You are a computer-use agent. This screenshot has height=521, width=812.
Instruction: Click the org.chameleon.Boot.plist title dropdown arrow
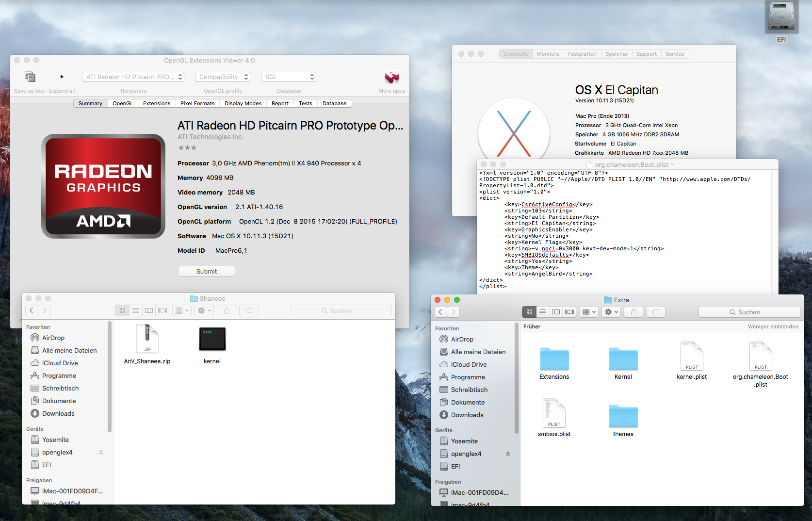tap(673, 164)
